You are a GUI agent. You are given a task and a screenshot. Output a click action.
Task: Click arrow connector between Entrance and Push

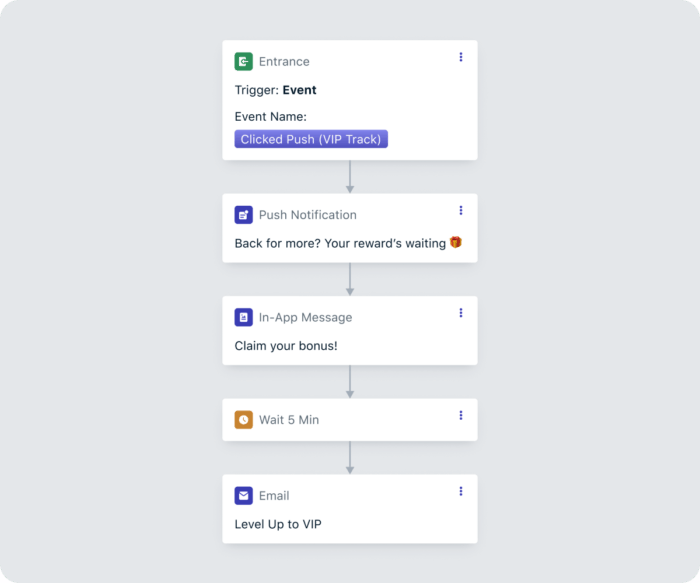click(x=350, y=177)
